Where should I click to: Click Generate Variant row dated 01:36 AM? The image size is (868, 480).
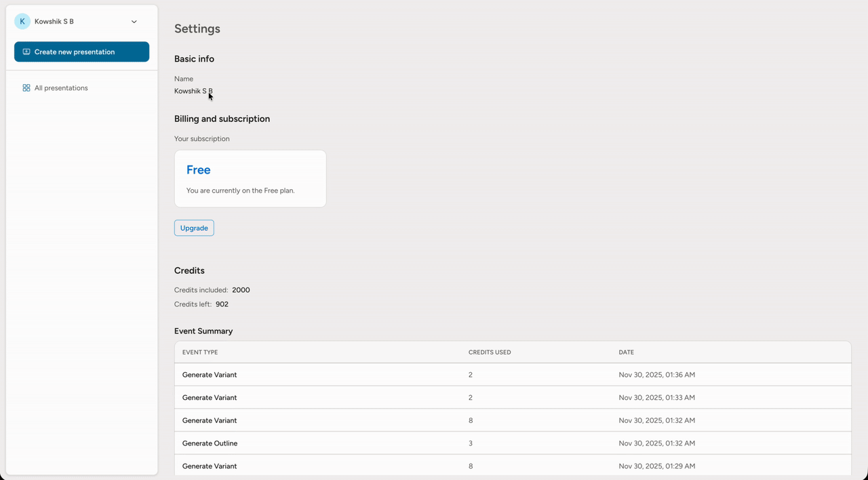click(x=513, y=375)
